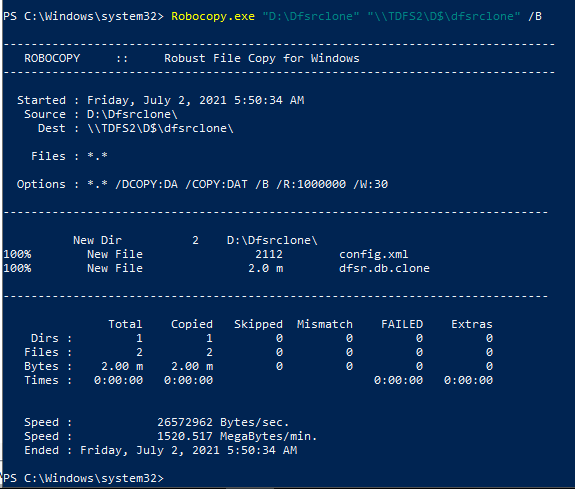
Task: Click the /R:1000000 retry option text
Action: (x=311, y=184)
